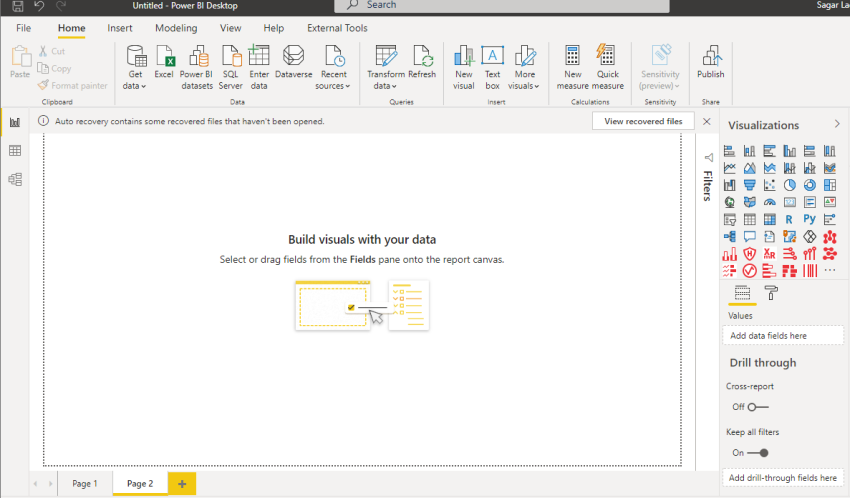Click the Search box in title bar
This screenshot has width=850, height=498.
point(502,5)
